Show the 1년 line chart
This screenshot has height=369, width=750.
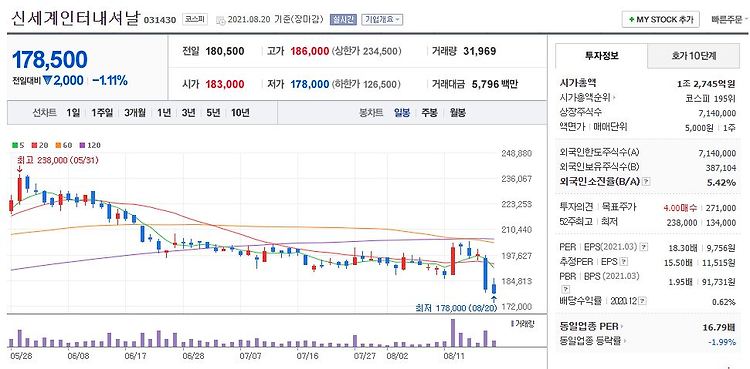pos(164,113)
